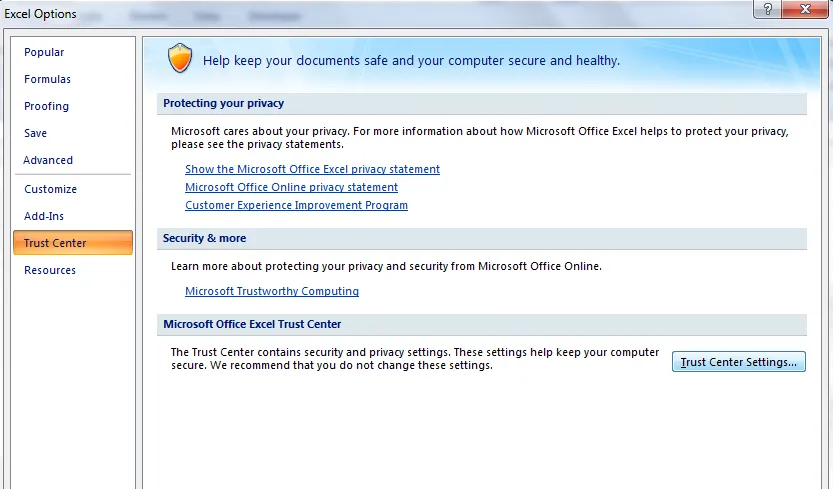Click 'The Trust Center contains security' description
This screenshot has width=833, height=489.
pyautogui.click(x=415, y=359)
